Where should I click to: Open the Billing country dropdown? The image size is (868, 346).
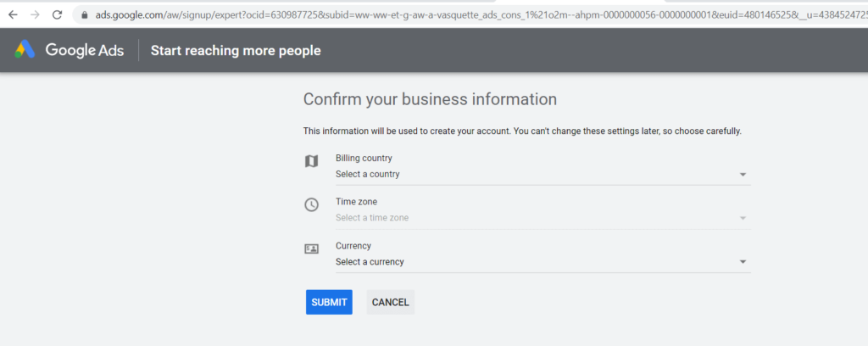click(542, 174)
